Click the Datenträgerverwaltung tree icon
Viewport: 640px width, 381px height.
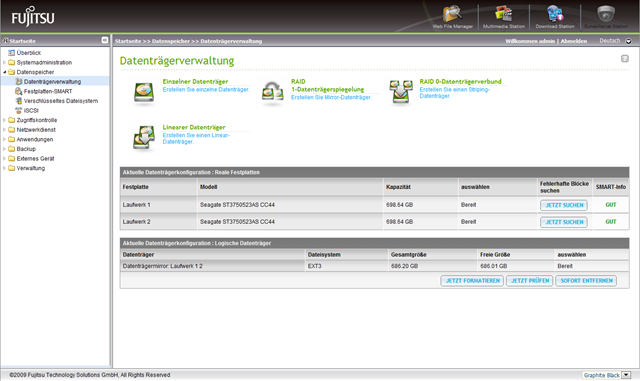(x=18, y=81)
